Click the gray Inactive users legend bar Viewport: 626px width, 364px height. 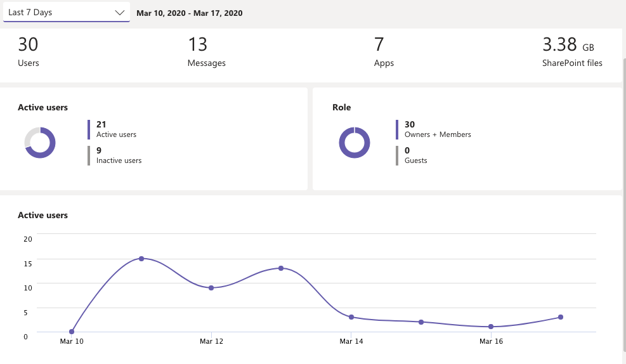(x=89, y=155)
